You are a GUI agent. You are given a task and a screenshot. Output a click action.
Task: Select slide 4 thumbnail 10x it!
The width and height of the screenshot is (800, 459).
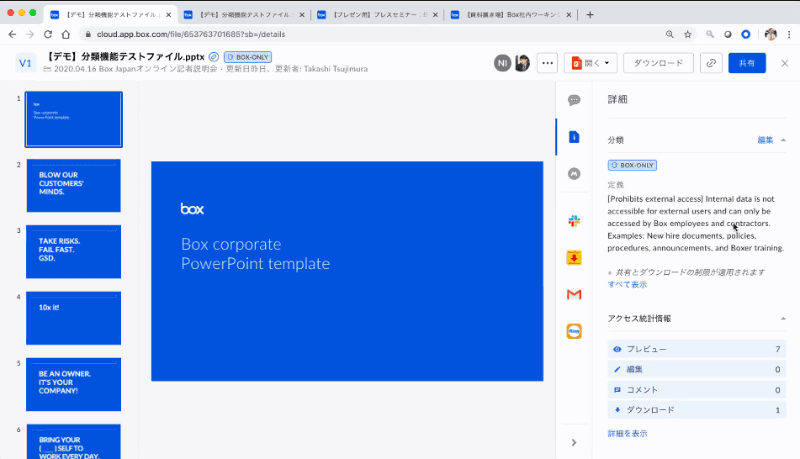tap(74, 318)
